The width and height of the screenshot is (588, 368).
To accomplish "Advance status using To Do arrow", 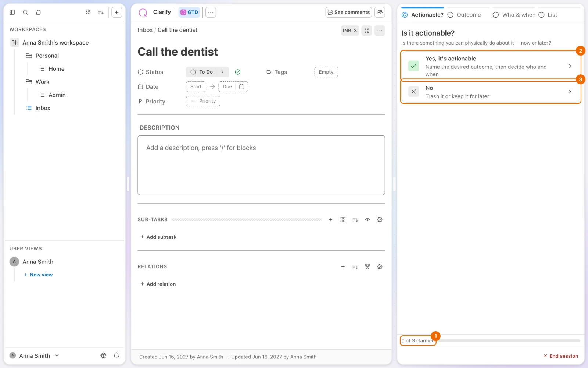I will point(223,72).
